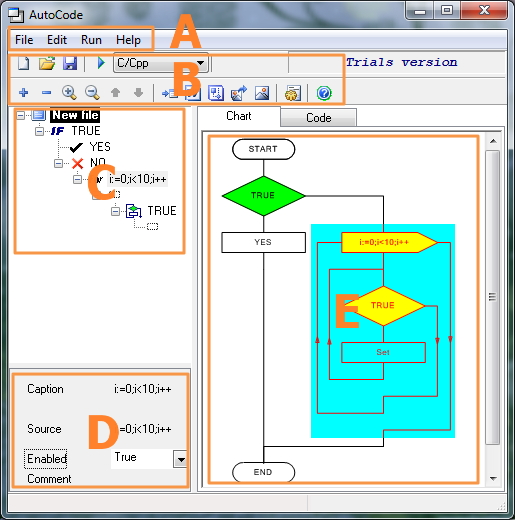The width and height of the screenshot is (515, 520).
Task: Switch to the Code tab
Action: pyautogui.click(x=319, y=118)
